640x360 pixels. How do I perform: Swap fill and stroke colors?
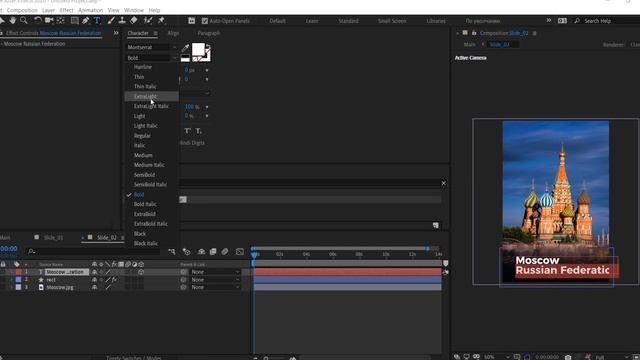point(208,47)
